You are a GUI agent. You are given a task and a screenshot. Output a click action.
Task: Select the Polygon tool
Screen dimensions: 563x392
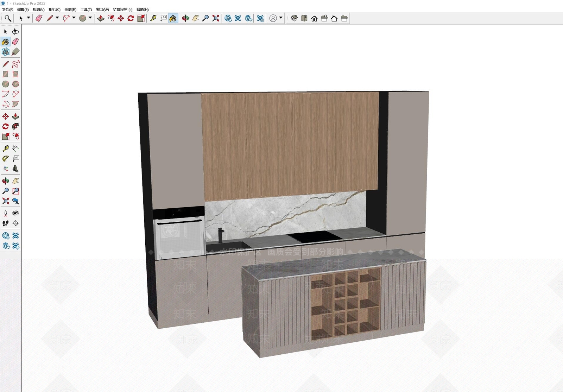(15, 84)
